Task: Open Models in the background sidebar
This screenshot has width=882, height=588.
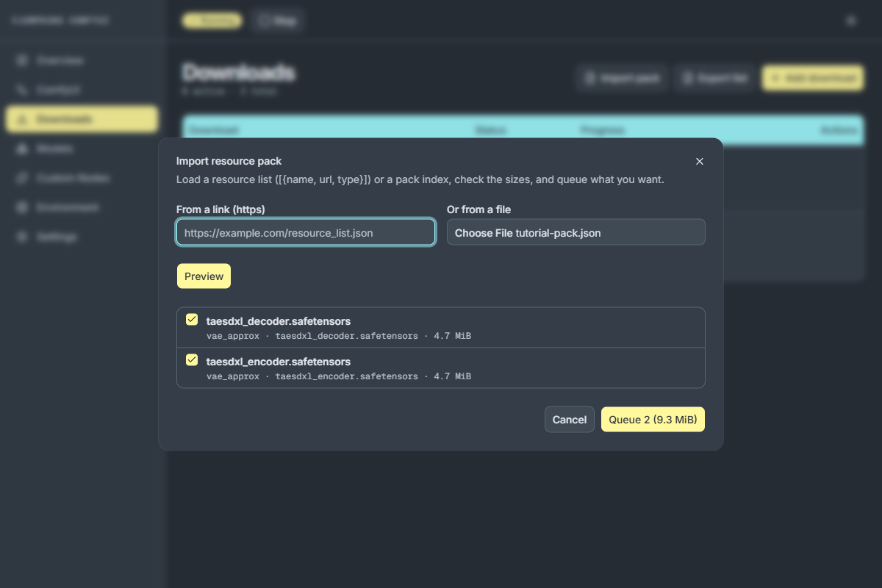Action: (82, 148)
